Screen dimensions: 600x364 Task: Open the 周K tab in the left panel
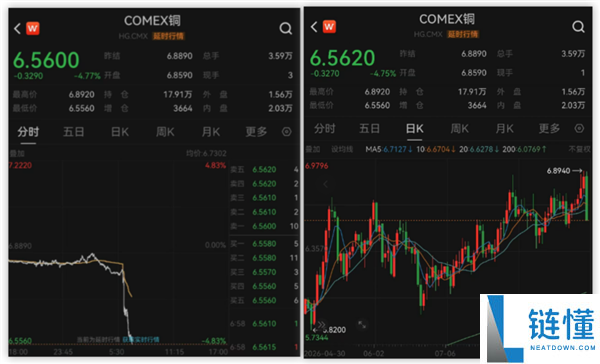click(165, 132)
